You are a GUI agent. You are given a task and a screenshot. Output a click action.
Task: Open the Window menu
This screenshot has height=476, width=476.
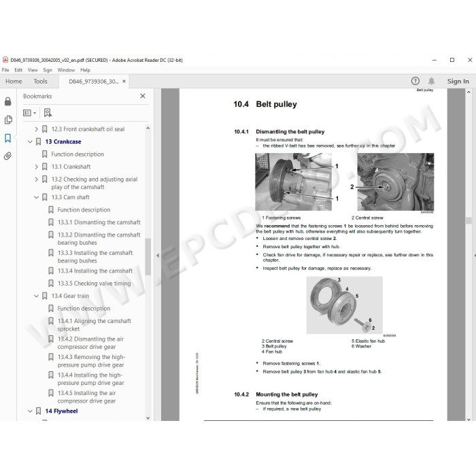66,70
